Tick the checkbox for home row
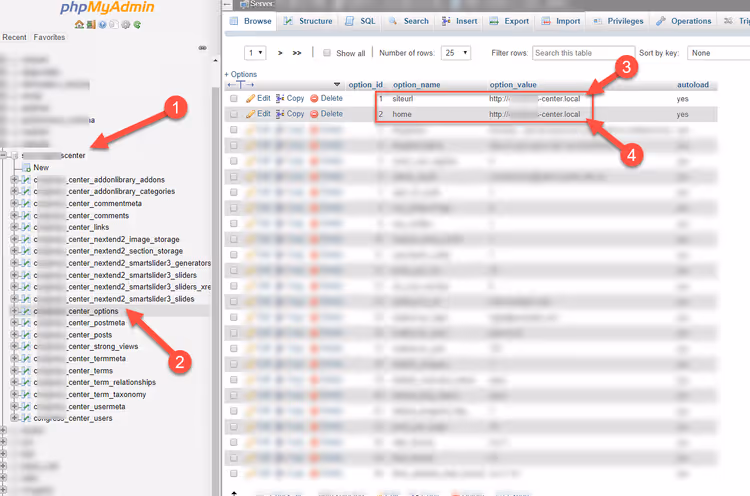The width and height of the screenshot is (750, 496). [x=233, y=114]
